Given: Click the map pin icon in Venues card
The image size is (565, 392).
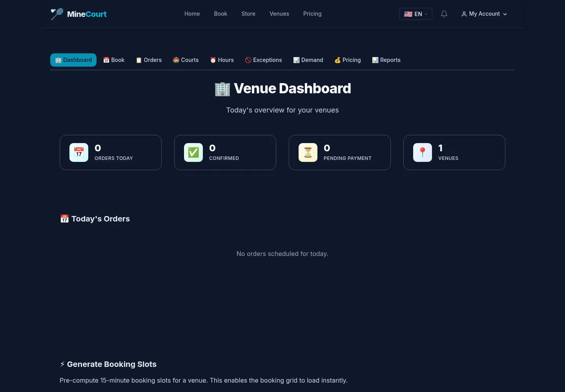Looking at the screenshot, I should (x=423, y=152).
